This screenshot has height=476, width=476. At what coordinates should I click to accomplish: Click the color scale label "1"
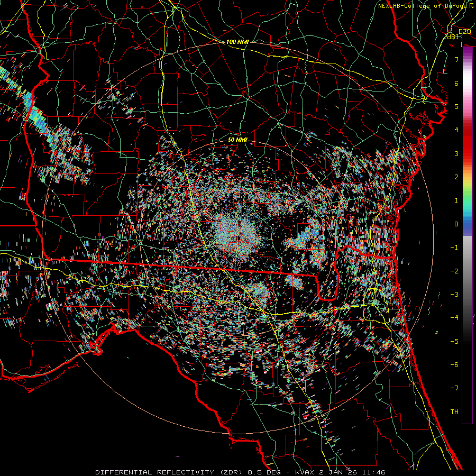click(456, 200)
